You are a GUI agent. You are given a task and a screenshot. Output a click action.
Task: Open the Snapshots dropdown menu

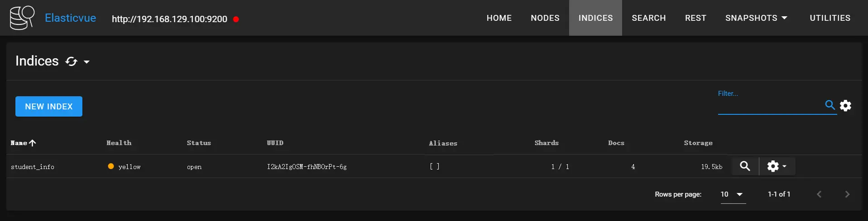pos(756,18)
